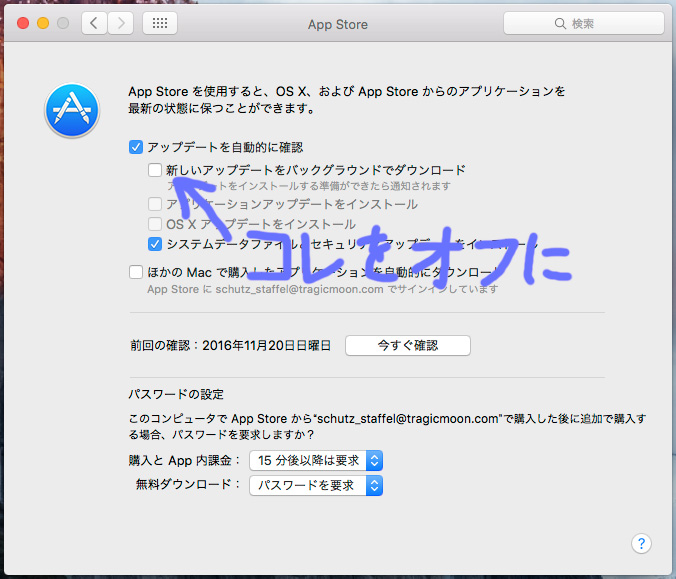This screenshot has height=579, width=676.
Task: Go forward with the right chevron button
Action: 121,23
